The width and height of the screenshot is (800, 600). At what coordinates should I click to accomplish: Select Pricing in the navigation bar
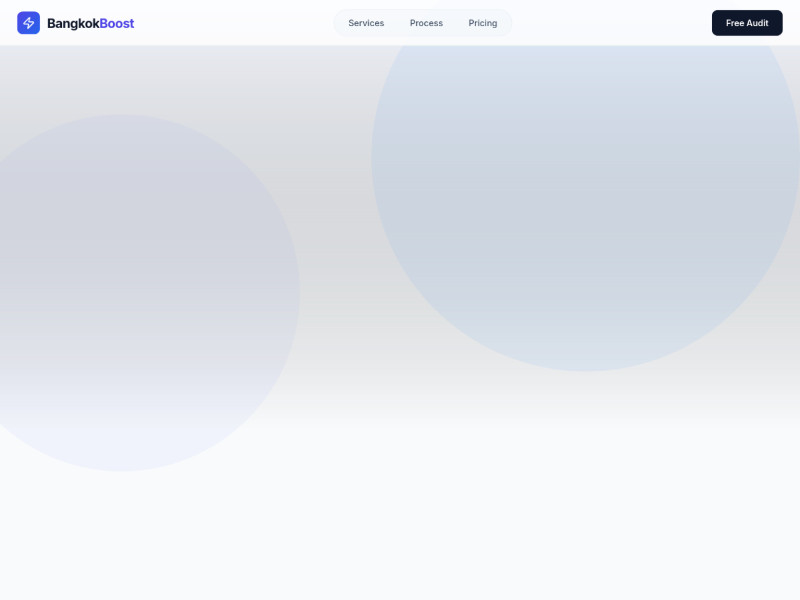point(482,23)
